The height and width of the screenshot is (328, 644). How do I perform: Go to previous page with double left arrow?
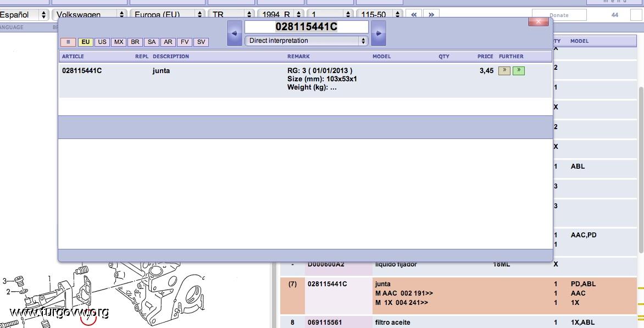(x=414, y=15)
